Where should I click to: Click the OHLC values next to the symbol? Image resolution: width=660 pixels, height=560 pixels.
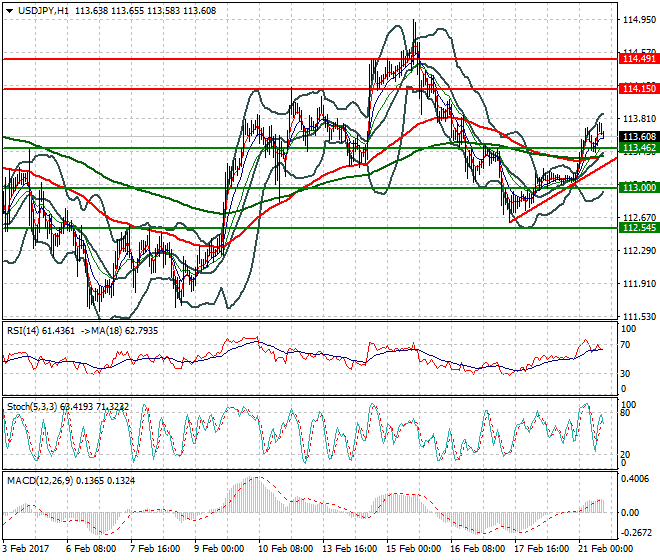(x=146, y=11)
